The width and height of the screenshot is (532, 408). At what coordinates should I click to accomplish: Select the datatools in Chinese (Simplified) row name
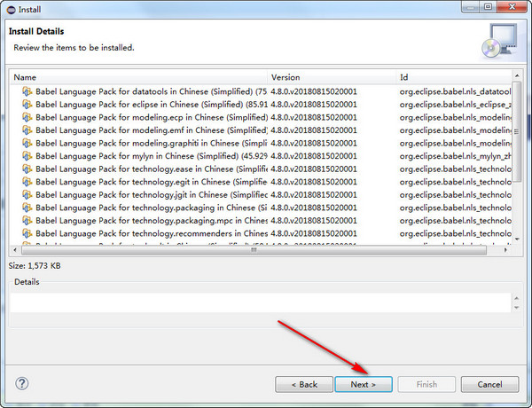click(151, 91)
